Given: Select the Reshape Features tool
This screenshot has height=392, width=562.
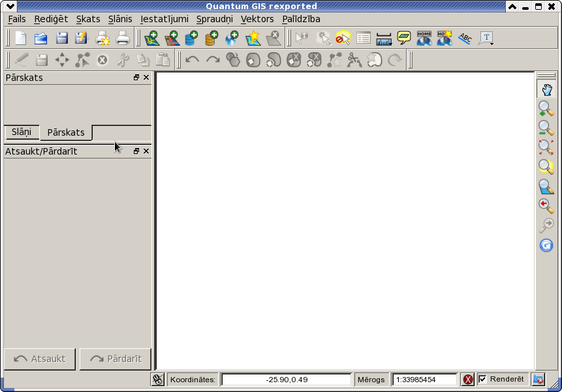Looking at the screenshot, I should [334, 60].
